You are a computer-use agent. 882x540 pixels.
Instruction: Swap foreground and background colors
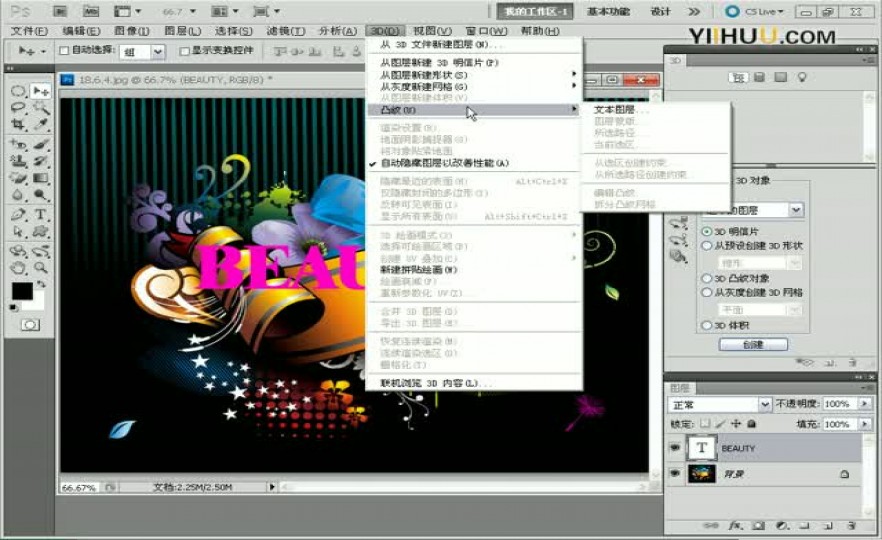tap(40, 285)
